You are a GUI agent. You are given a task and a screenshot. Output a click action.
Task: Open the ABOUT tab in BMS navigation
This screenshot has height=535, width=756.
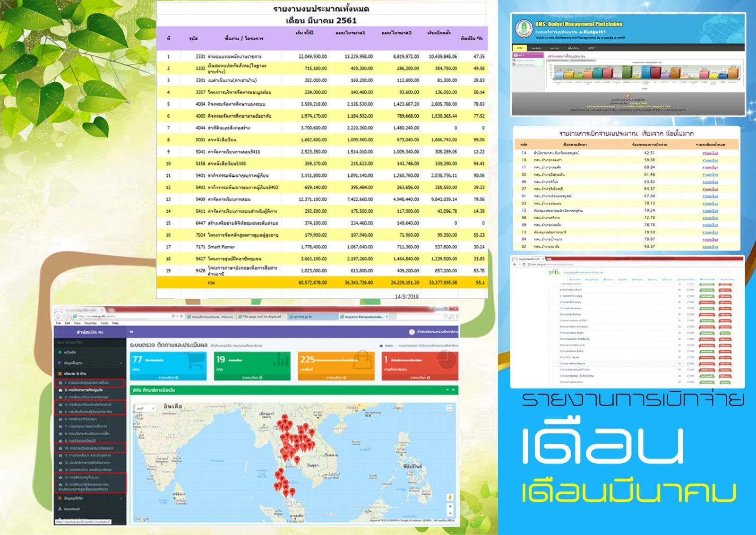coord(591,48)
